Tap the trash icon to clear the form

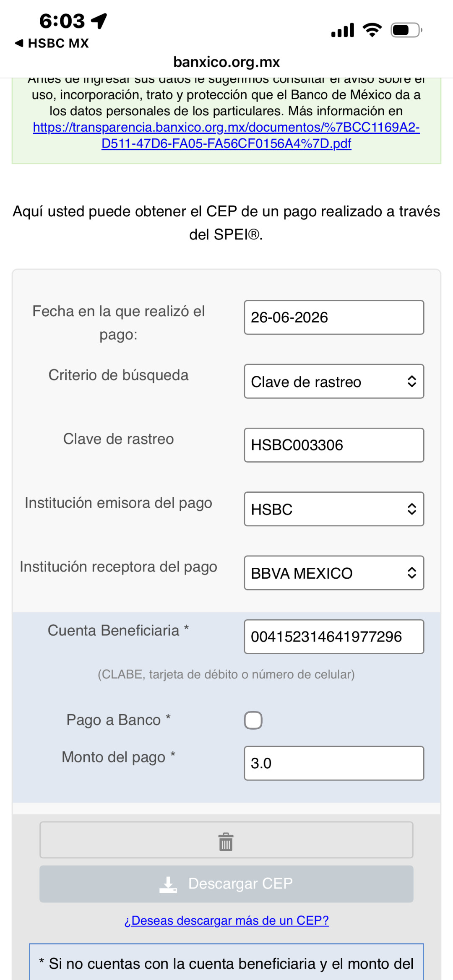coord(226,842)
